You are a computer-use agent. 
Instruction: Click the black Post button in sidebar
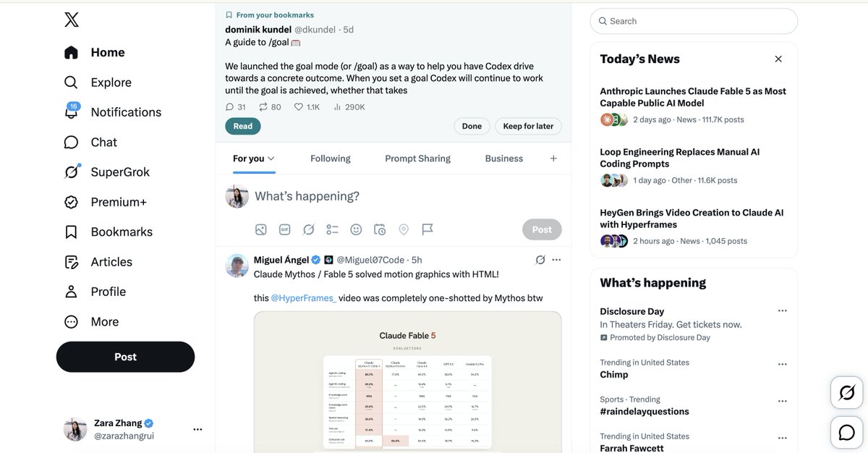pos(125,357)
